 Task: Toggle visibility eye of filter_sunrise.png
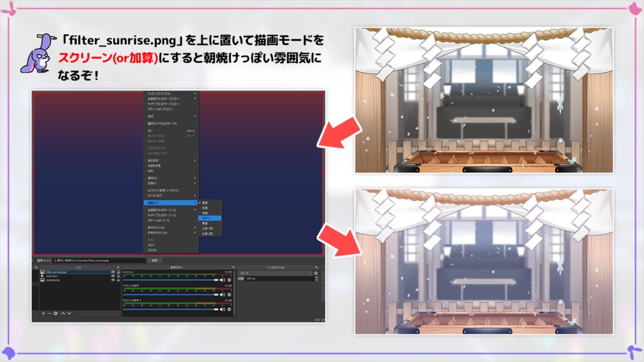click(x=113, y=271)
